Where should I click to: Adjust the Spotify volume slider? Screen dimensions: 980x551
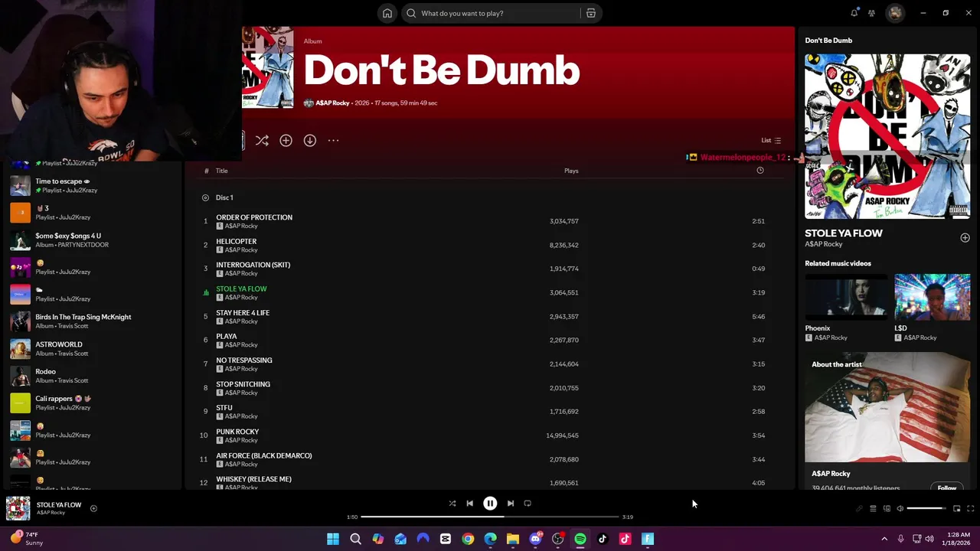[x=926, y=508]
